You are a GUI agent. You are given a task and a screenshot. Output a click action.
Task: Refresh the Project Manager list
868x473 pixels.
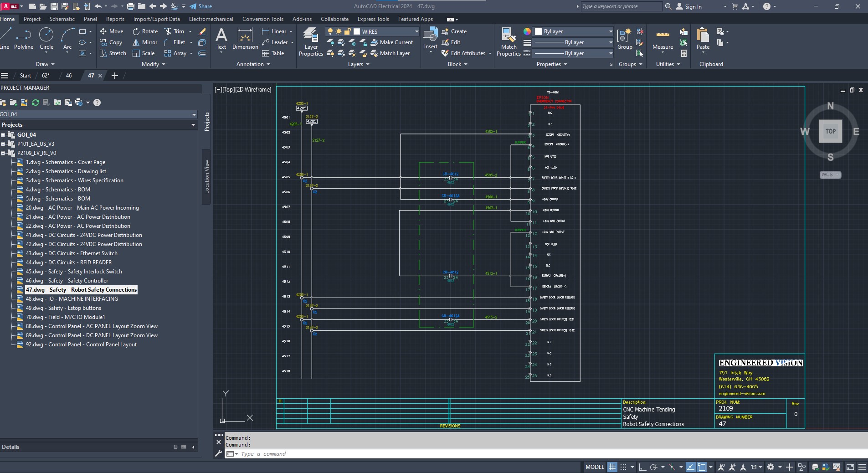[35, 103]
